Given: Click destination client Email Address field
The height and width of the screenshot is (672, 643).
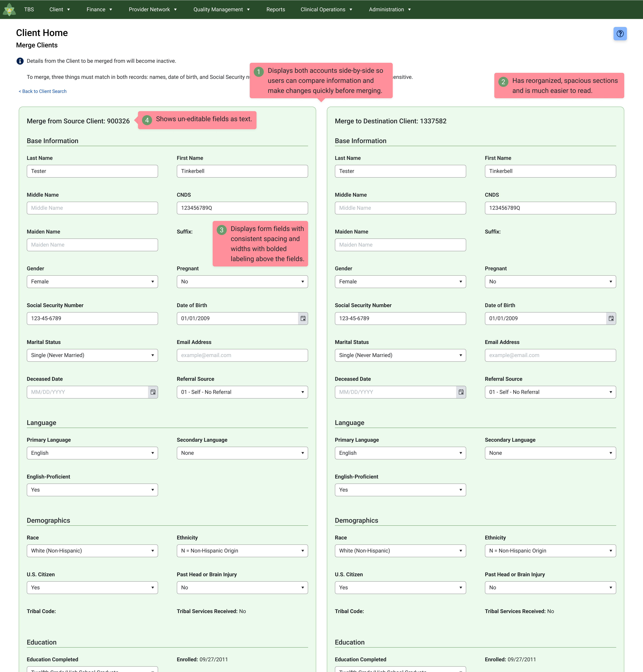Looking at the screenshot, I should coord(550,355).
